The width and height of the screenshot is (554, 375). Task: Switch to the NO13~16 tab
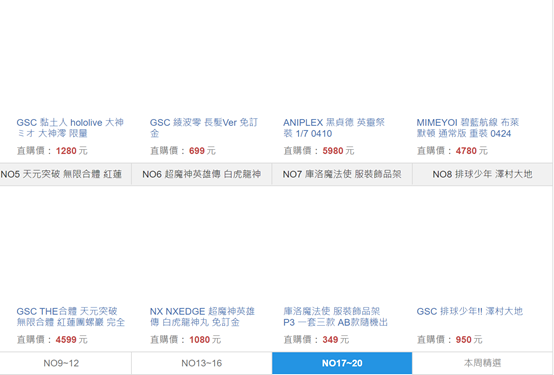coord(202,363)
